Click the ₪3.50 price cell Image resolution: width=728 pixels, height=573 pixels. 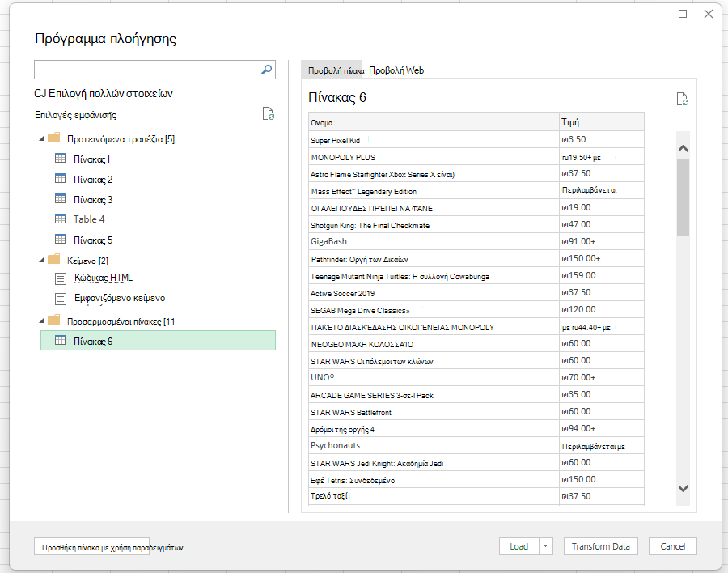point(602,139)
